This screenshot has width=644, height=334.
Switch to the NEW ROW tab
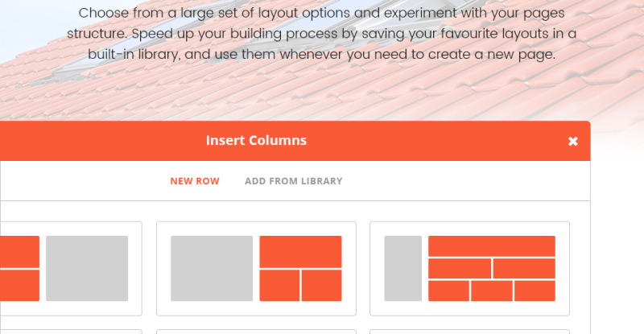[x=195, y=181]
